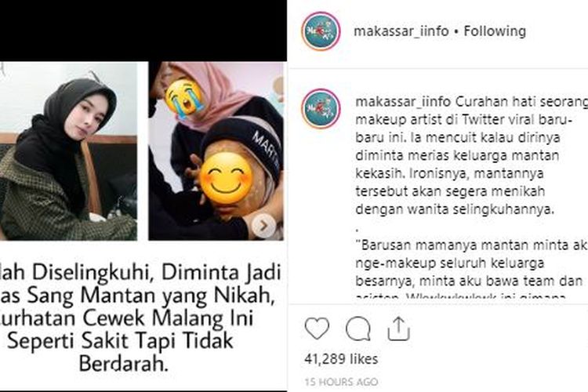
Task: Click the caption paragraph about the makeup artist
Action: point(471,155)
